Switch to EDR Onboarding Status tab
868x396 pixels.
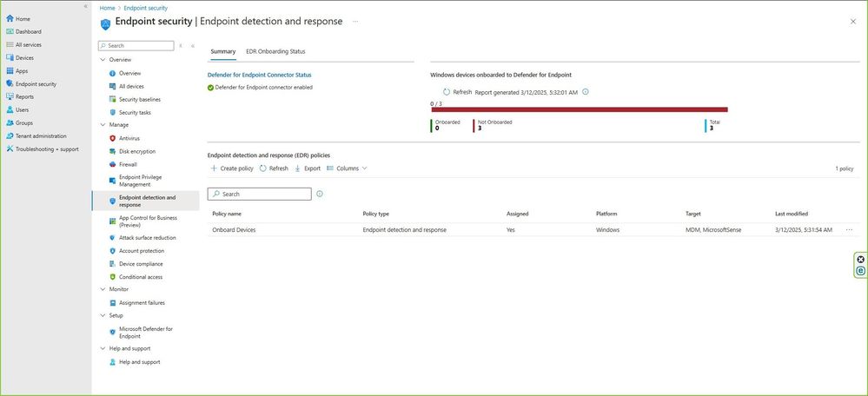(x=275, y=51)
